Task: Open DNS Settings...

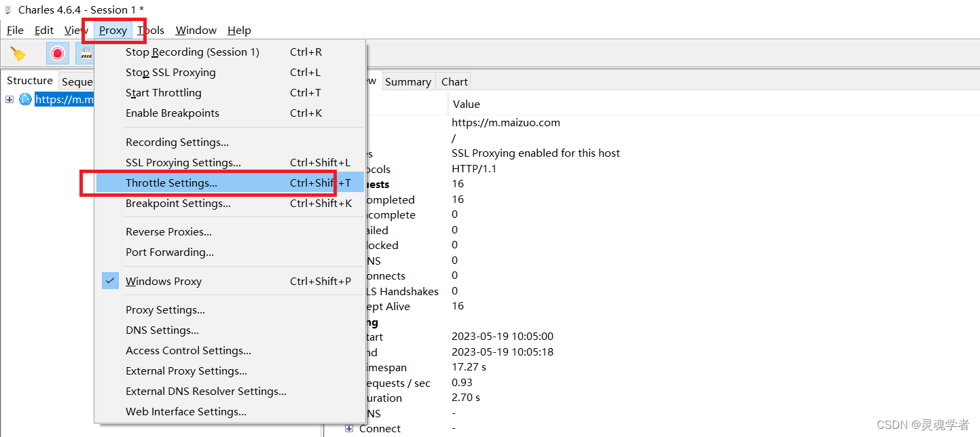Action: (x=230, y=330)
